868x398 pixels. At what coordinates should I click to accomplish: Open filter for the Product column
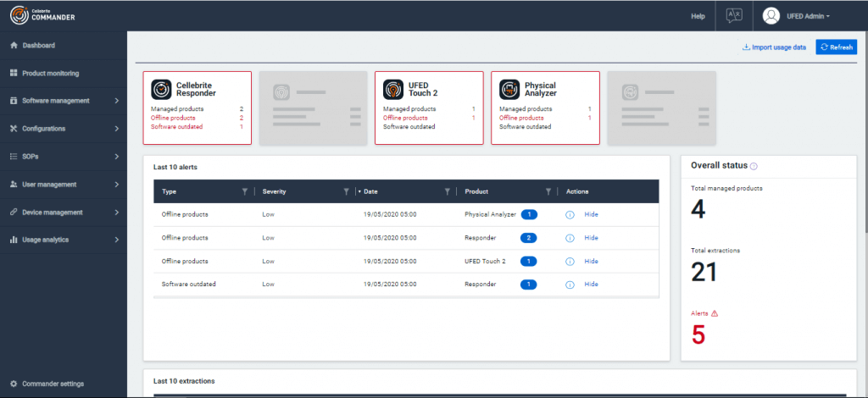(x=548, y=191)
